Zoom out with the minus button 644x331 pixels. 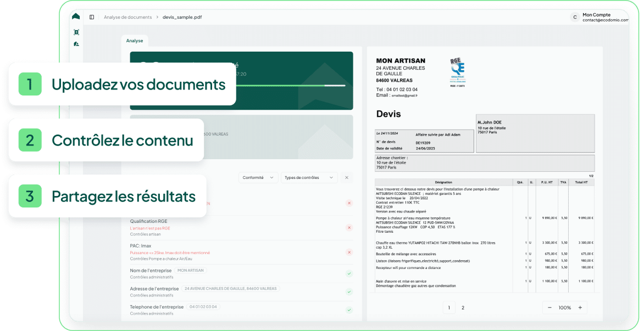(549, 307)
